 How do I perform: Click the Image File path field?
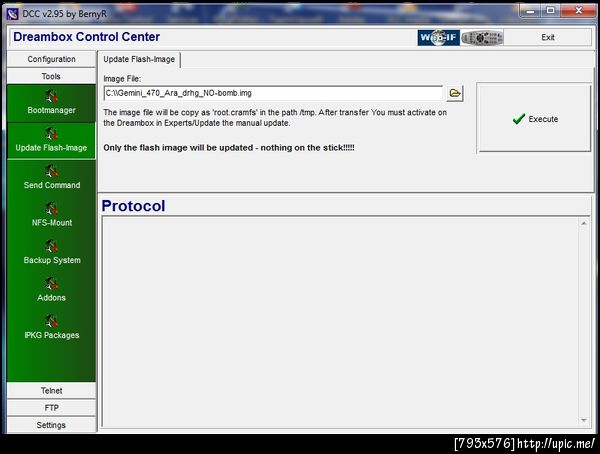(273, 93)
